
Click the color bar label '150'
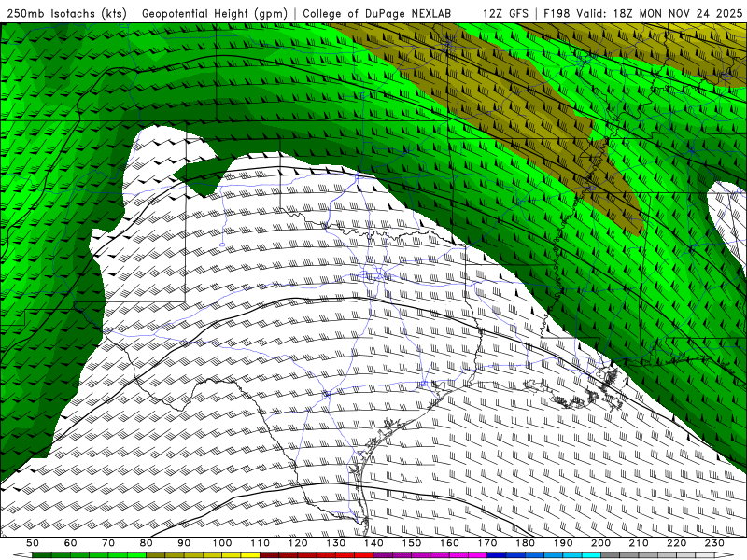pyautogui.click(x=412, y=543)
